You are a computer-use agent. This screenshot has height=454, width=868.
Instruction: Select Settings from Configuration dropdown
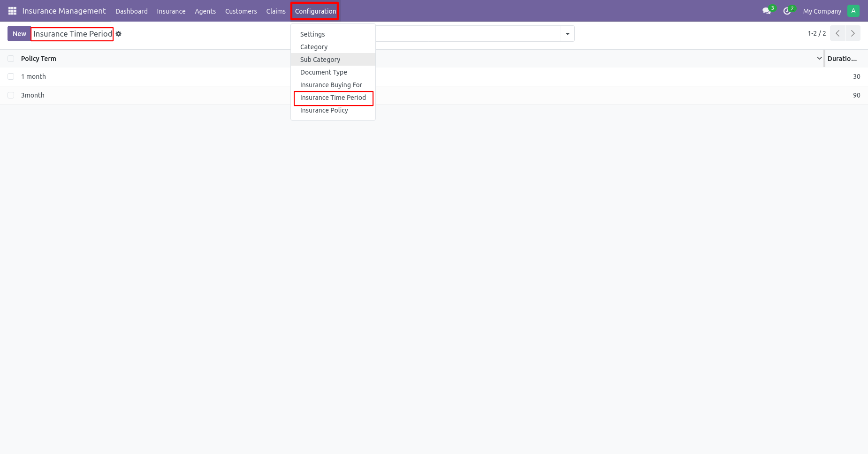click(x=333, y=34)
